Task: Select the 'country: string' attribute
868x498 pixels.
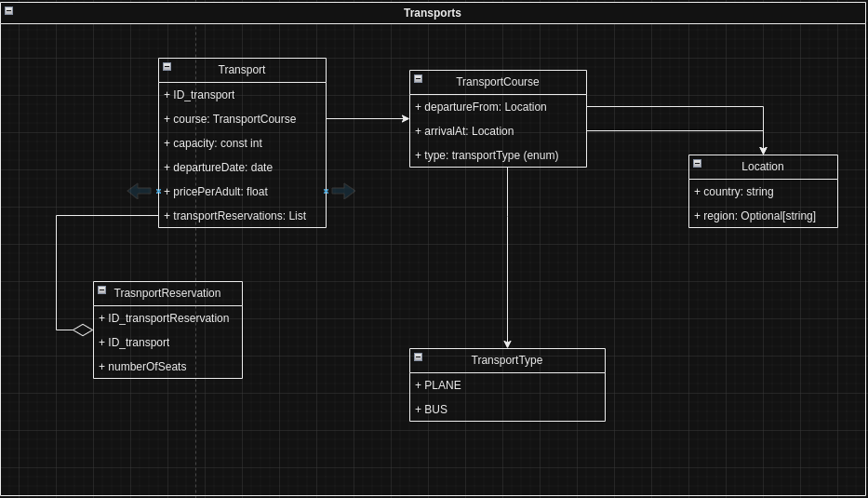Action: (763, 192)
